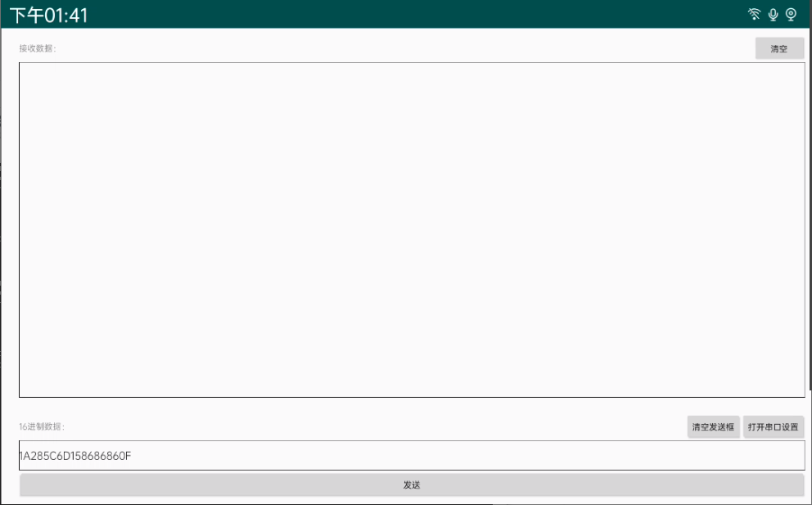Place caret before 1A at hex string start
This screenshot has height=505, width=812.
point(20,456)
